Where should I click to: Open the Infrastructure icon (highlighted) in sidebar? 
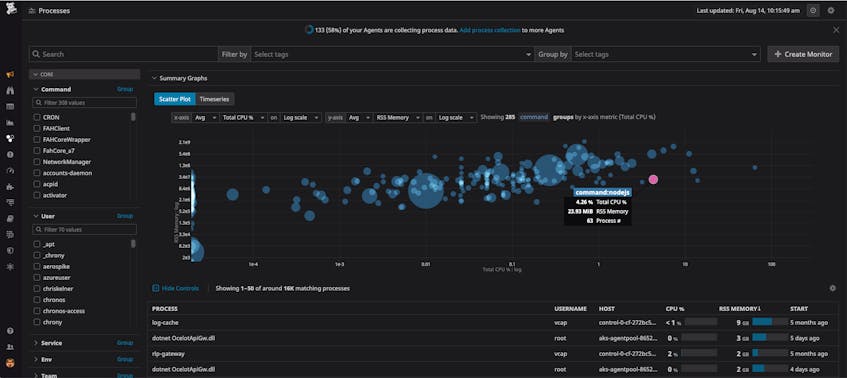[10, 138]
